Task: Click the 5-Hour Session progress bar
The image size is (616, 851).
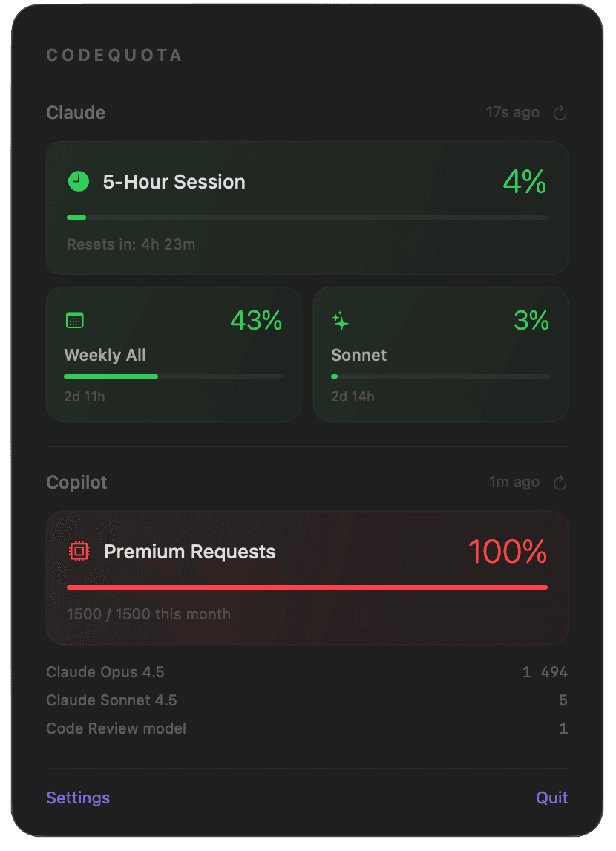Action: [x=307, y=218]
